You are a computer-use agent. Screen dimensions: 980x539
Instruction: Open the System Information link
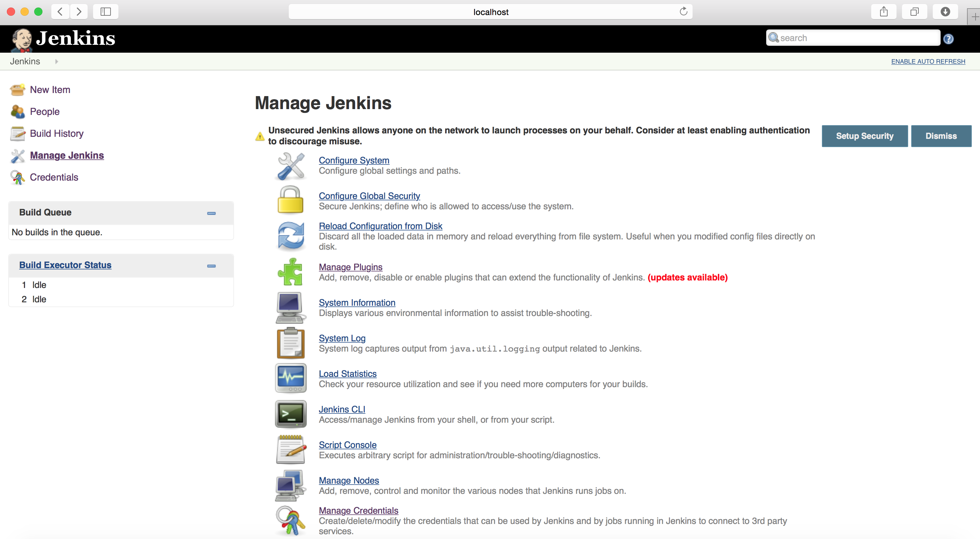click(x=357, y=303)
